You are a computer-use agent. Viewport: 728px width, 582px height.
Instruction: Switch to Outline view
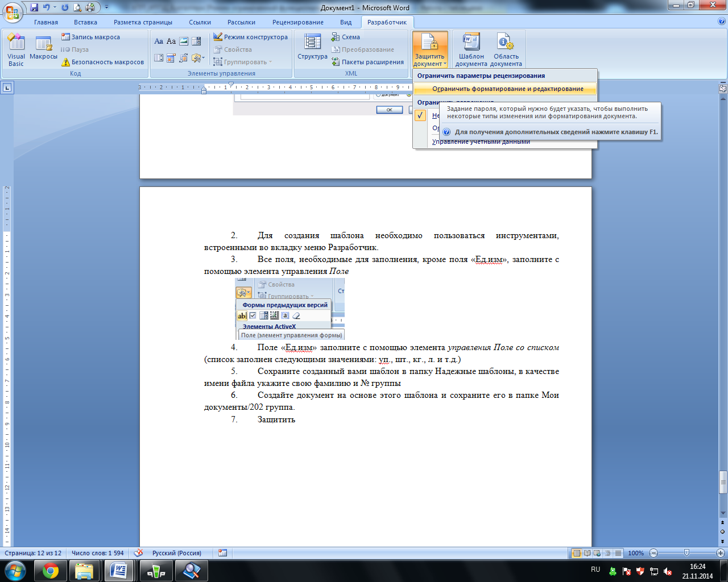(607, 553)
